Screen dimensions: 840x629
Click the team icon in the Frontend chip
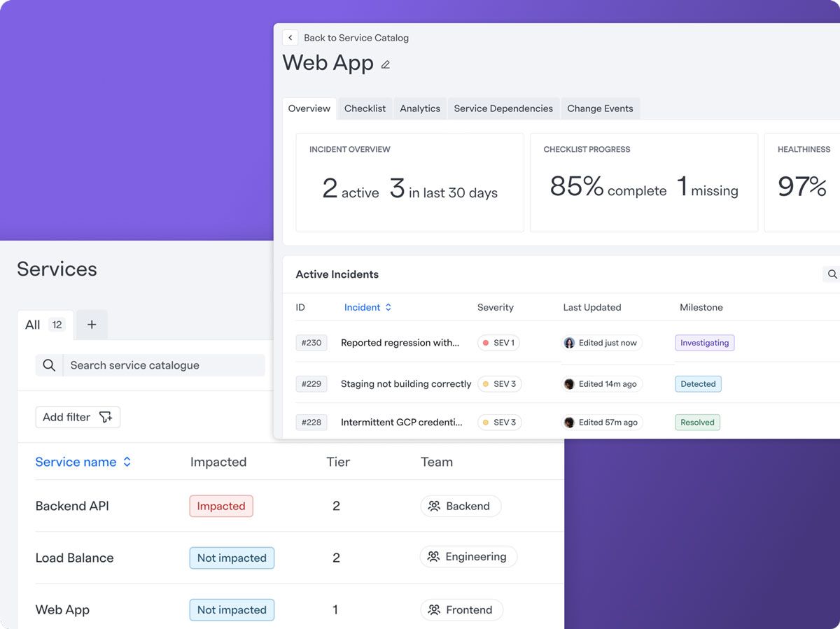click(434, 609)
